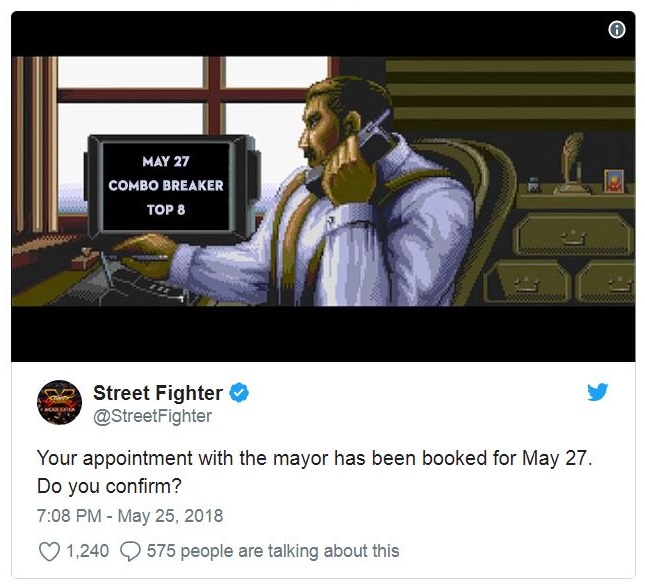Click the tweet text about the mayor
645x587 pixels.
click(x=315, y=472)
